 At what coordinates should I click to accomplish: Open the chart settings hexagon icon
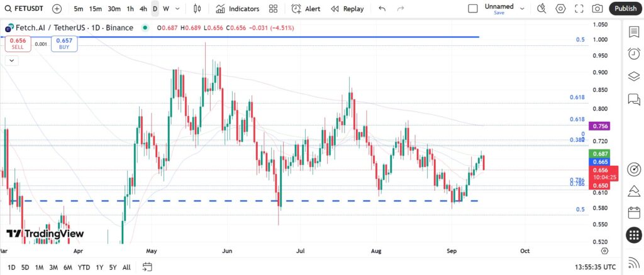pyautogui.click(x=560, y=9)
